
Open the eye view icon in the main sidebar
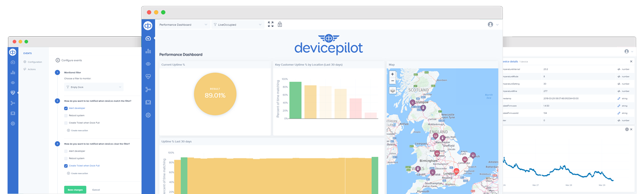tap(148, 64)
